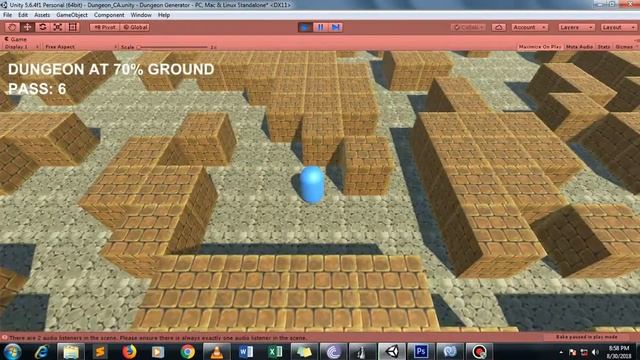Screen dimensions: 640x360
Task: Open Sticky Notes from taskbar
Action: pos(304,351)
